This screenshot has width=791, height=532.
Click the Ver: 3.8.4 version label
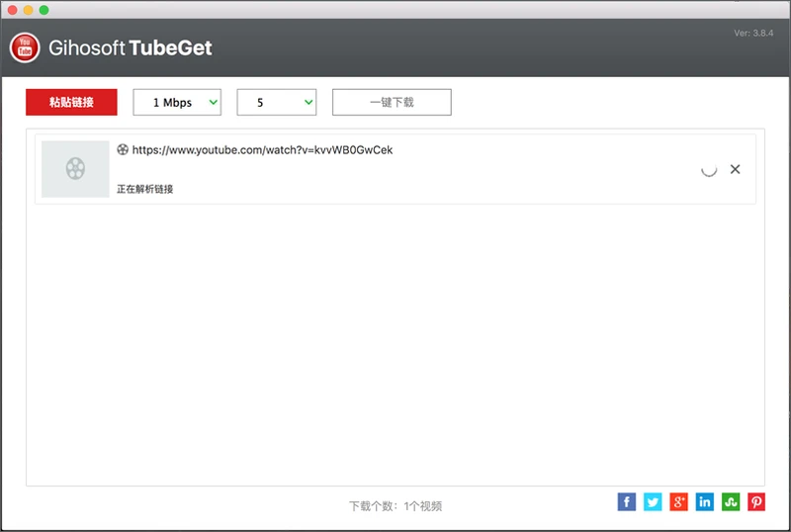pos(753,34)
